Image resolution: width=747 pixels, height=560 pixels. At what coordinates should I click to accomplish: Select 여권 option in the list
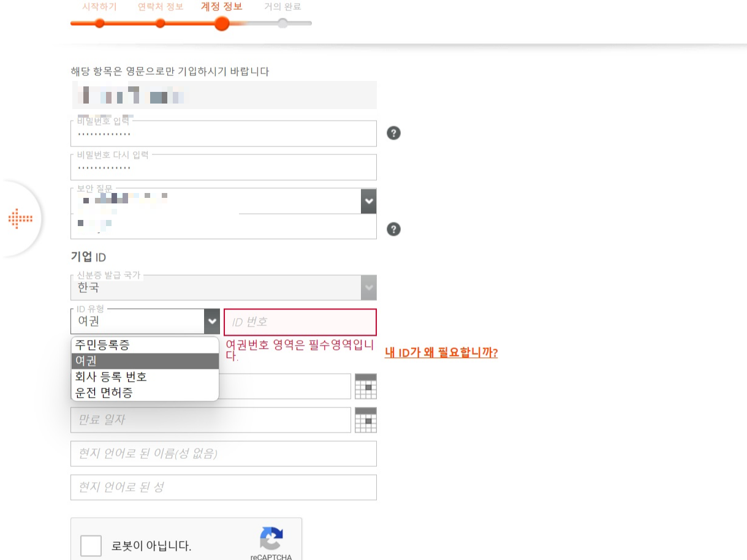point(145,361)
